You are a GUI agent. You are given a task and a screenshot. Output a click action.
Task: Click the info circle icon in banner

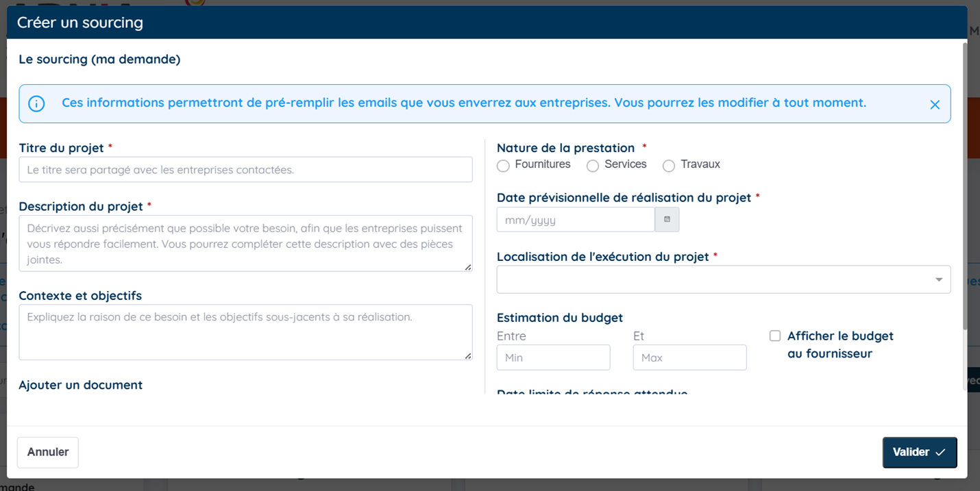(x=36, y=103)
